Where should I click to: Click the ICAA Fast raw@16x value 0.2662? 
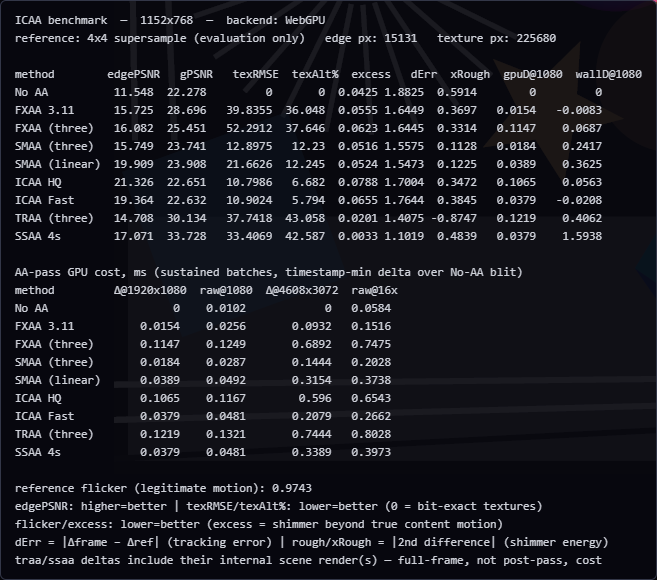click(371, 417)
